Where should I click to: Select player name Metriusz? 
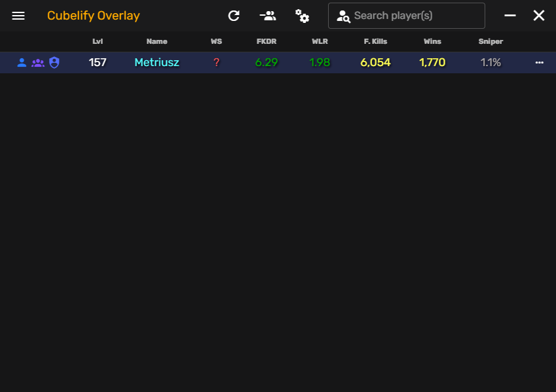tap(157, 63)
